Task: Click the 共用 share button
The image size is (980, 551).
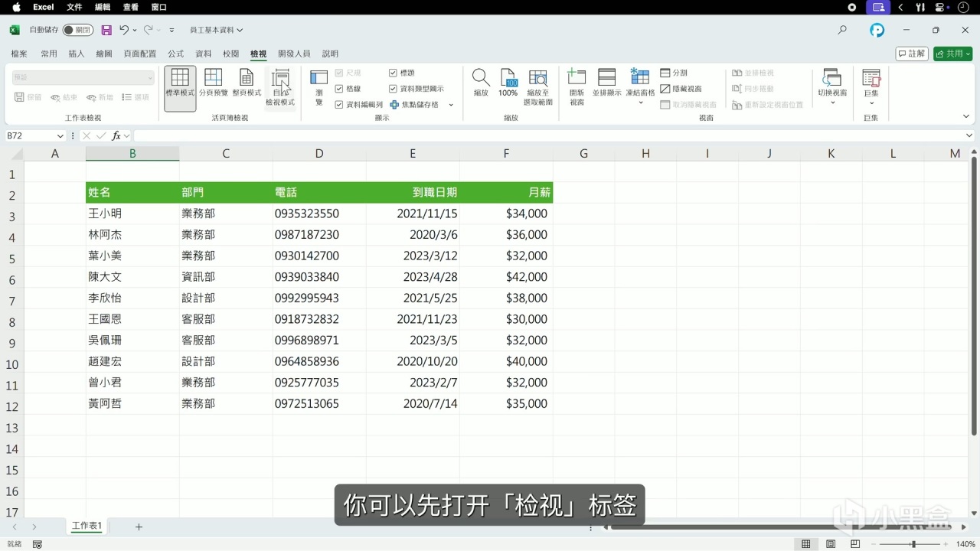Action: pyautogui.click(x=952, y=54)
